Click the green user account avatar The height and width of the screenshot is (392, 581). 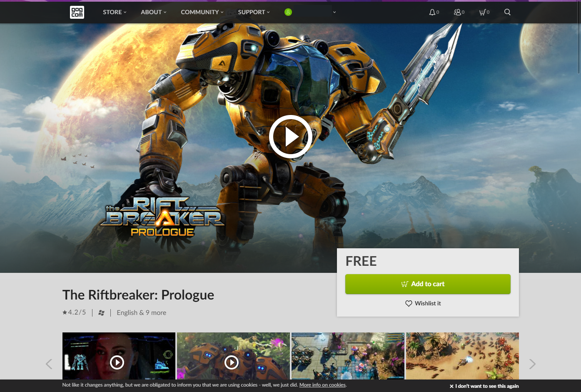[x=288, y=12]
